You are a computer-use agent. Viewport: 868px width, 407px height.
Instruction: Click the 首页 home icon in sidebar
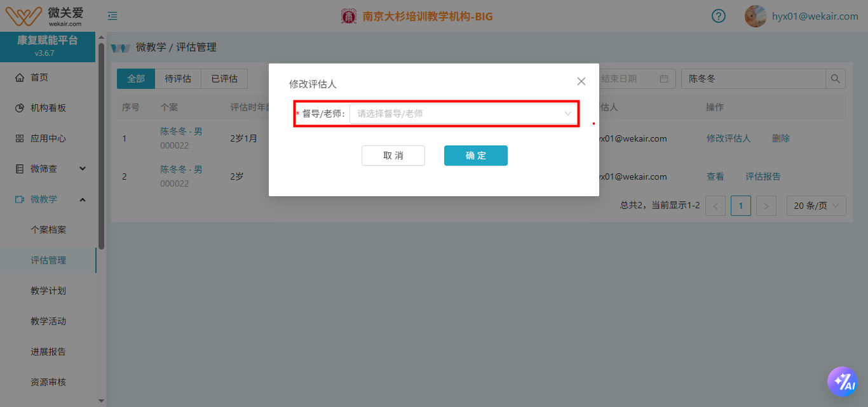pyautogui.click(x=19, y=77)
